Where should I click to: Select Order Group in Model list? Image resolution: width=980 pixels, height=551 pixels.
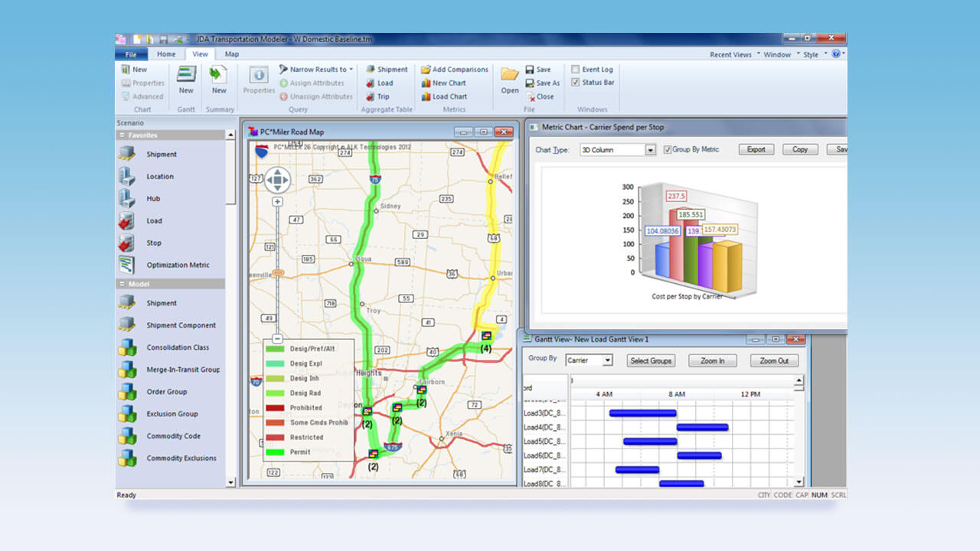tap(167, 392)
